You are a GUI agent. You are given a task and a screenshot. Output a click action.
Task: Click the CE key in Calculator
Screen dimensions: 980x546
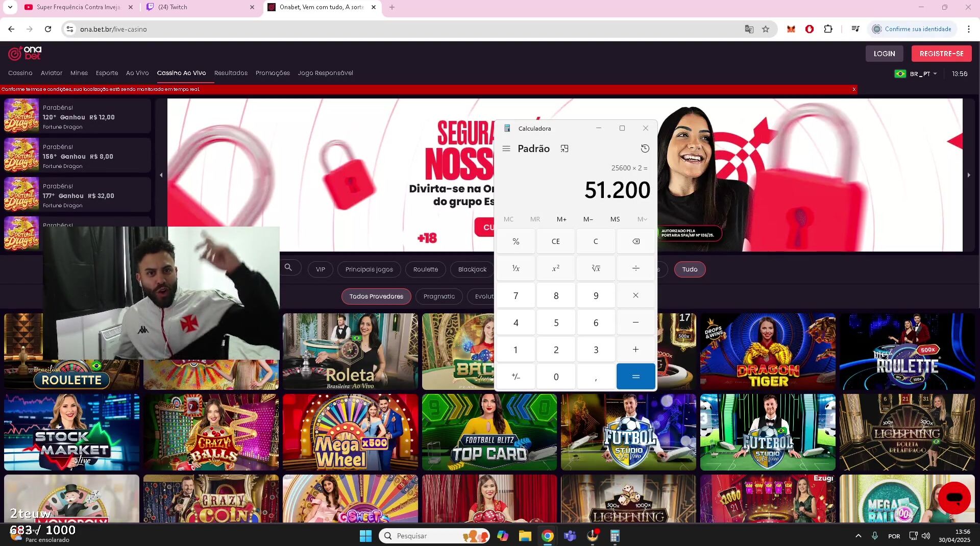point(556,241)
